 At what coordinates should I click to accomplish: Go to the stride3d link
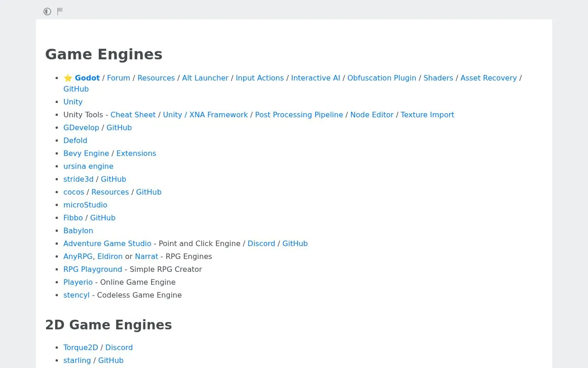79,179
